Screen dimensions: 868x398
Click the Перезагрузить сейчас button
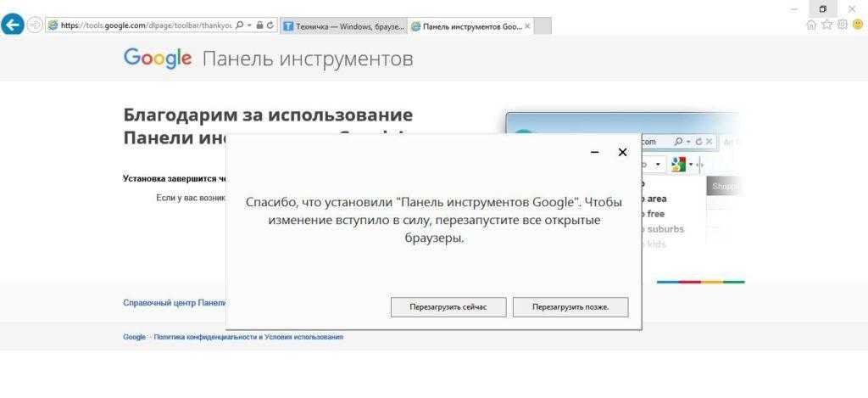coord(448,306)
